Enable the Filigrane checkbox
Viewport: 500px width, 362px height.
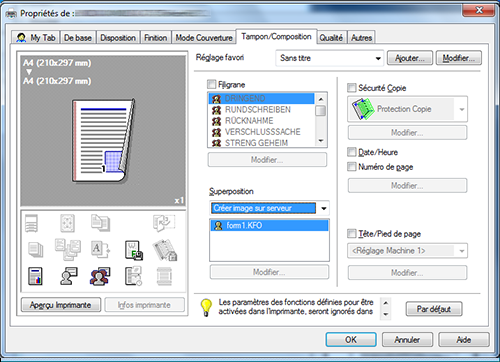click(211, 84)
